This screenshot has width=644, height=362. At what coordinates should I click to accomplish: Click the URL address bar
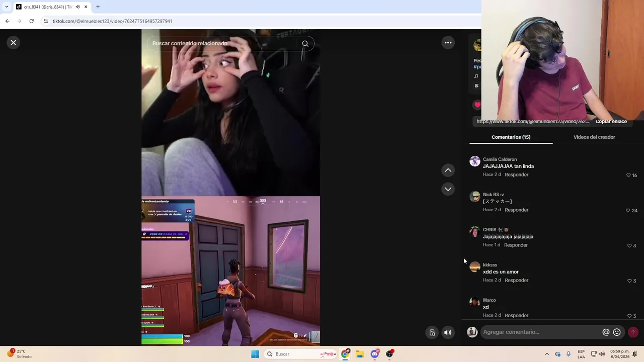262,21
